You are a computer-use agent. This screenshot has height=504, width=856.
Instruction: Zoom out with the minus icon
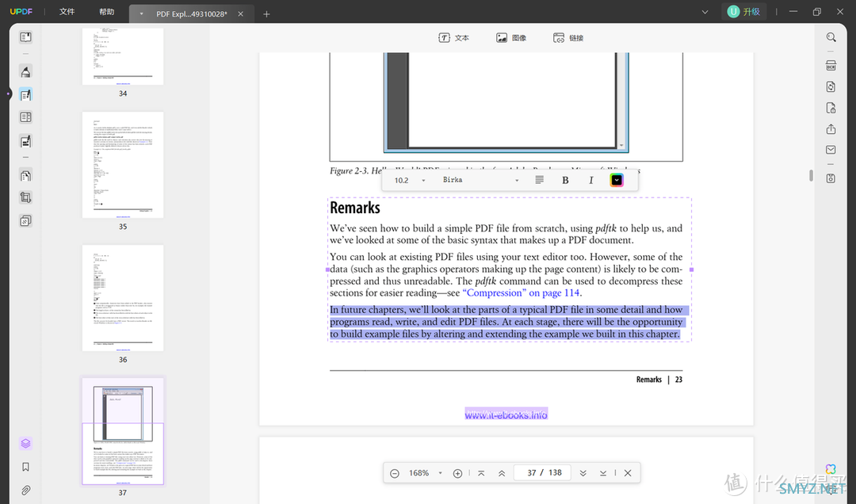point(395,473)
